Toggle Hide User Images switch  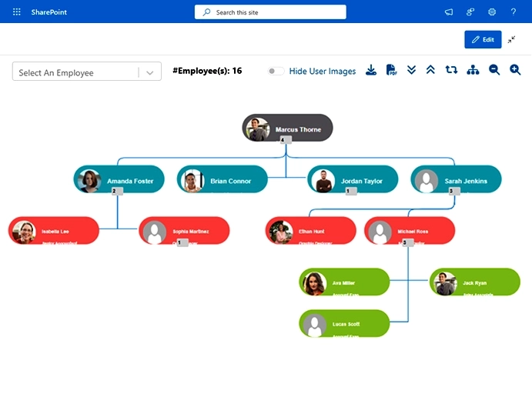pyautogui.click(x=276, y=72)
